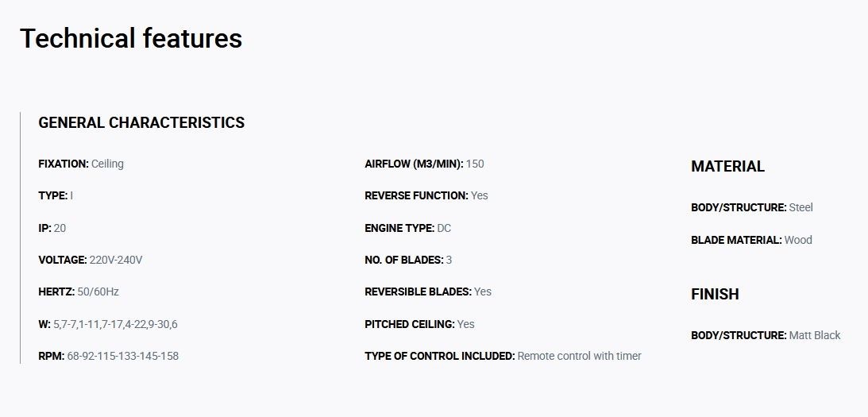
Task: Click the FIXATION: Ceiling specification
Action: pyautogui.click(x=81, y=164)
